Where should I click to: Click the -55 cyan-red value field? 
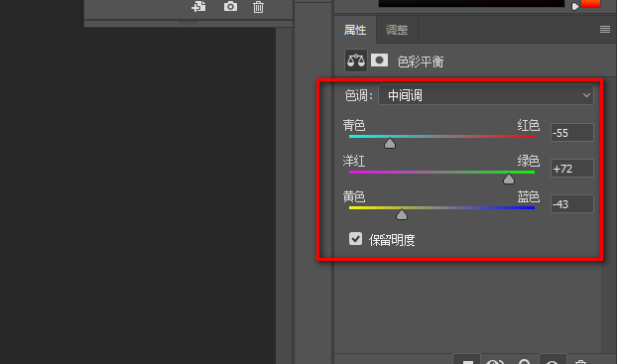pyautogui.click(x=571, y=133)
